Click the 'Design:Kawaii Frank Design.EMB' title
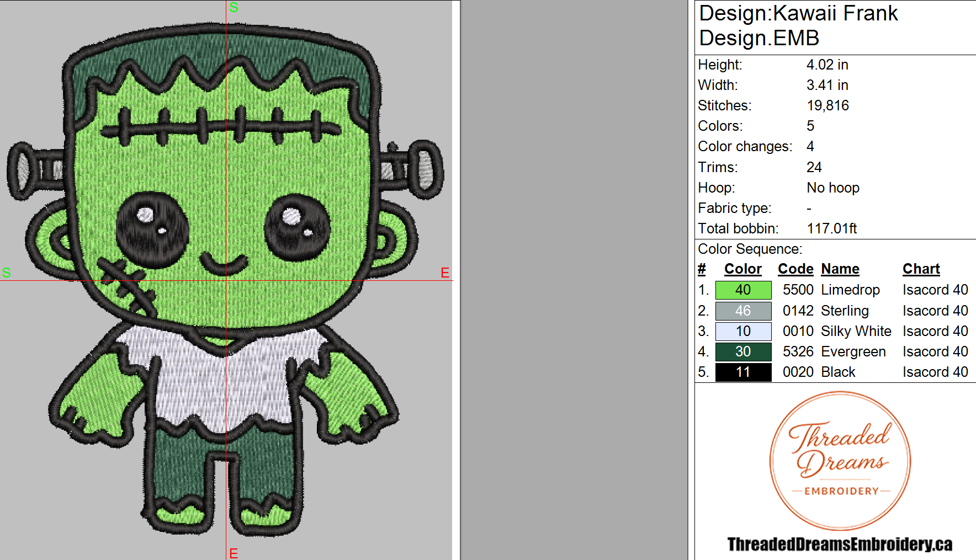Viewport: 976px width, 560px height. tap(798, 25)
